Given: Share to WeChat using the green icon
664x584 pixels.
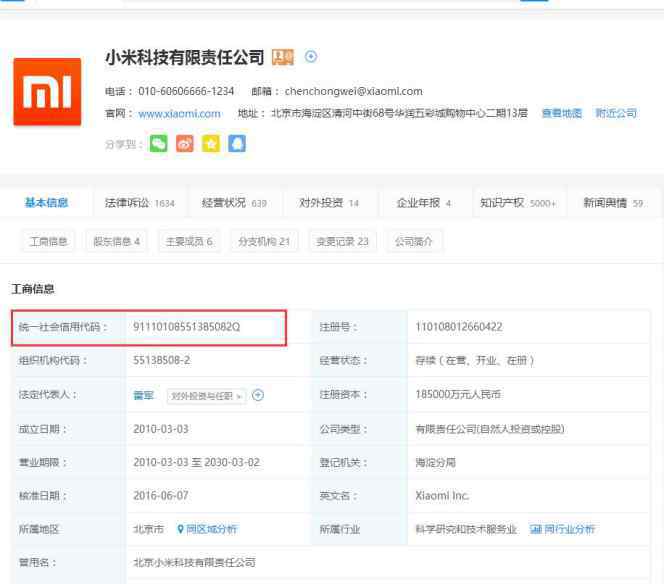Looking at the screenshot, I should click(x=159, y=144).
